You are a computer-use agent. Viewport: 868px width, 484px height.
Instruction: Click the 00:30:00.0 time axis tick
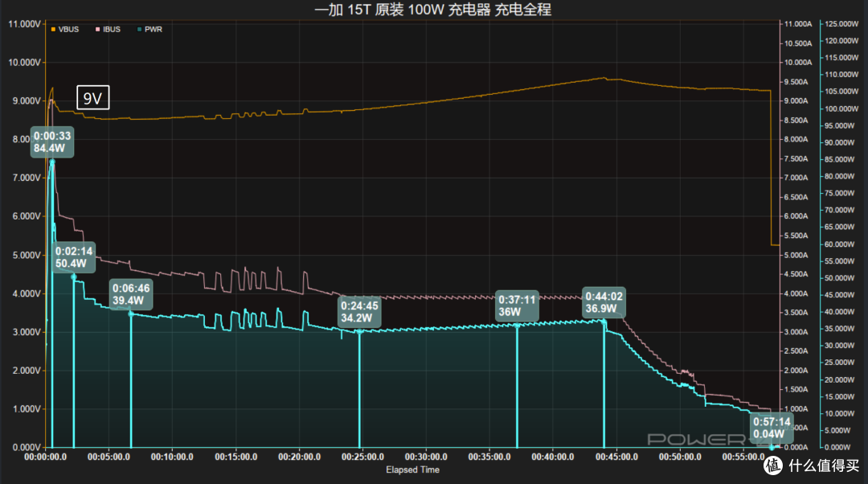[426, 457]
